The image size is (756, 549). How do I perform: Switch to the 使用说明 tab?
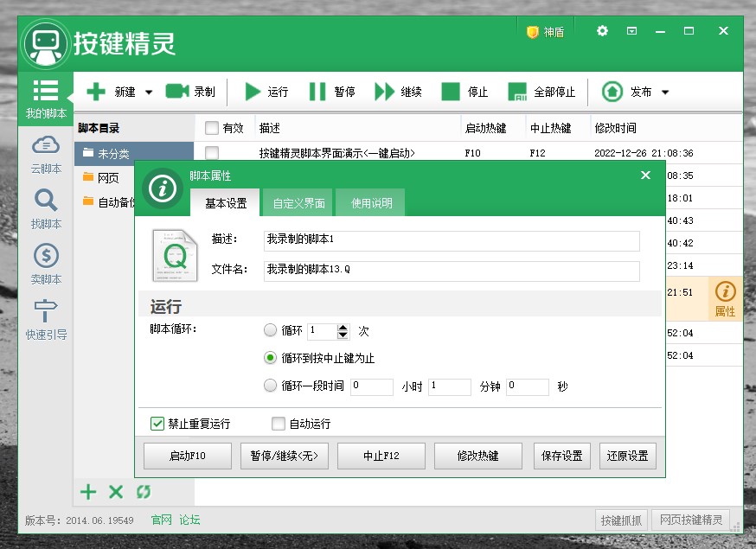click(x=371, y=203)
